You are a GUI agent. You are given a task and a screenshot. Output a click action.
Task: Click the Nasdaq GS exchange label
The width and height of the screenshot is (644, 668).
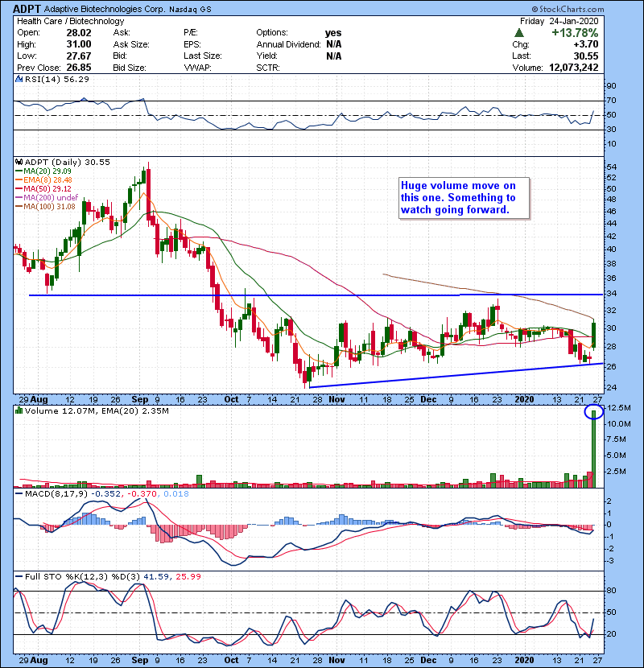click(x=190, y=10)
